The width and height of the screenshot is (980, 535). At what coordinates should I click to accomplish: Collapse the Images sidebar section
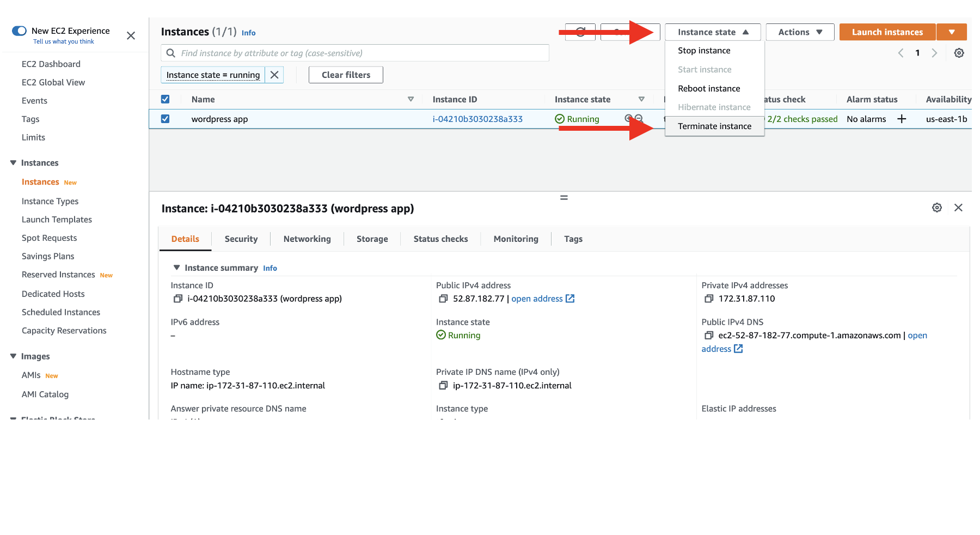pyautogui.click(x=13, y=356)
